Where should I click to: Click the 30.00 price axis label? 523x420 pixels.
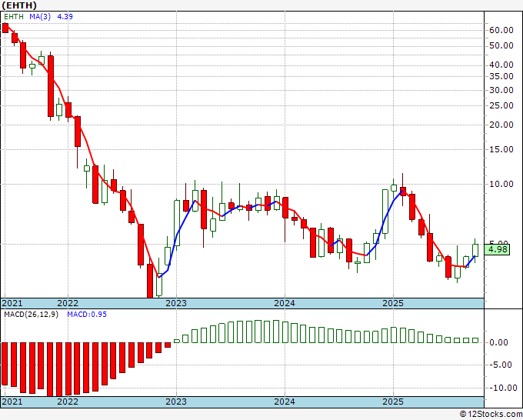pyautogui.click(x=501, y=90)
